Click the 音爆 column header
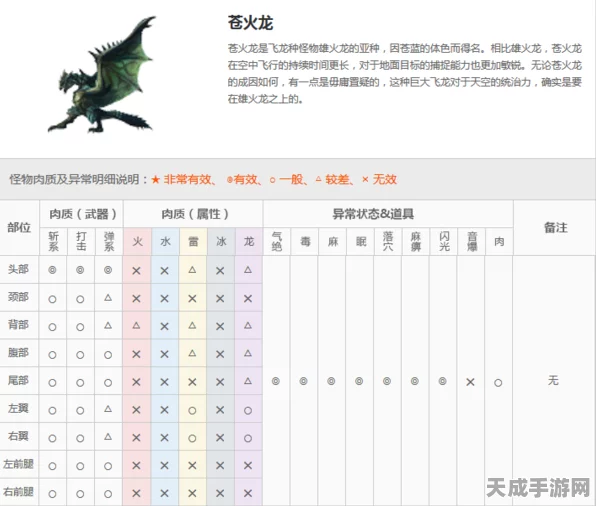This screenshot has height=506, width=596. [x=472, y=242]
